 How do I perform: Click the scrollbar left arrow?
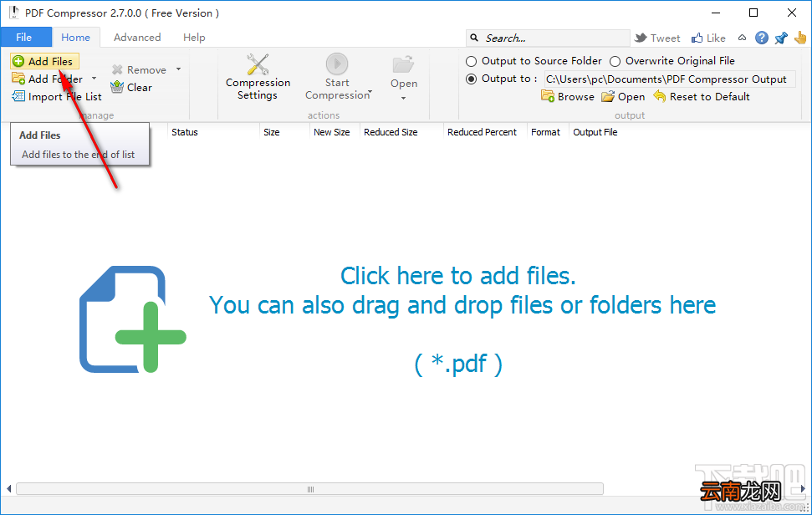[x=9, y=489]
